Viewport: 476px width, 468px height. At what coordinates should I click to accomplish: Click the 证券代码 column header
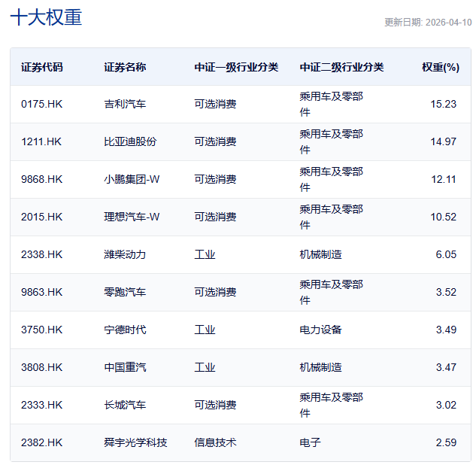click(42, 67)
